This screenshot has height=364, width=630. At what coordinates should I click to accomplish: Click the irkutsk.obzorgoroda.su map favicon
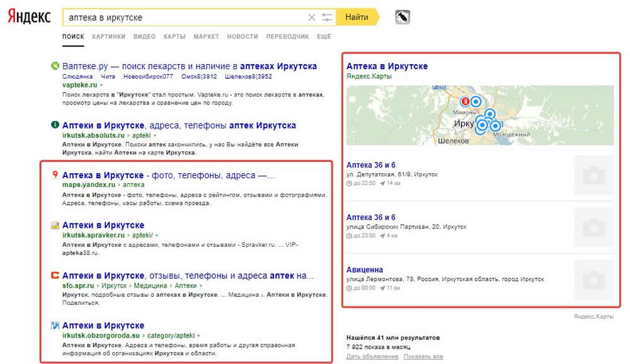[55, 326]
